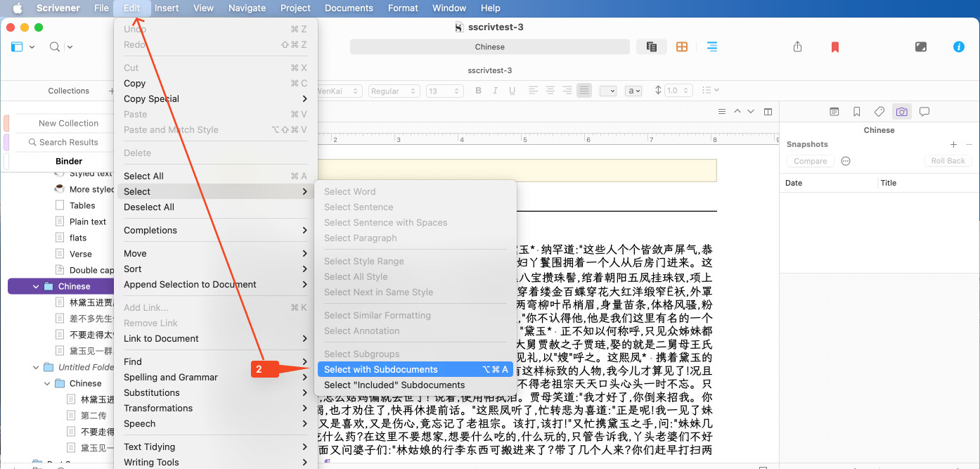The width and height of the screenshot is (980, 469).
Task: Select the Verse document in Binder
Action: pyautogui.click(x=80, y=255)
